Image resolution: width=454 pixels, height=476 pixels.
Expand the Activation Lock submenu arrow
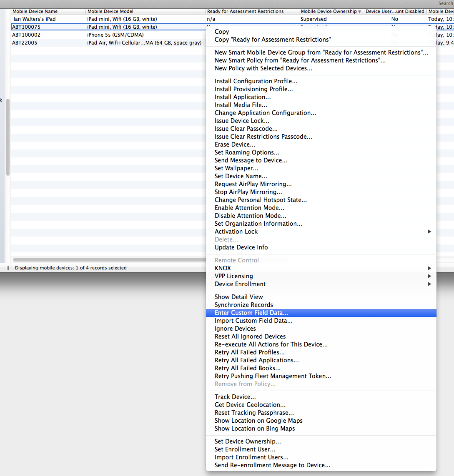click(429, 232)
